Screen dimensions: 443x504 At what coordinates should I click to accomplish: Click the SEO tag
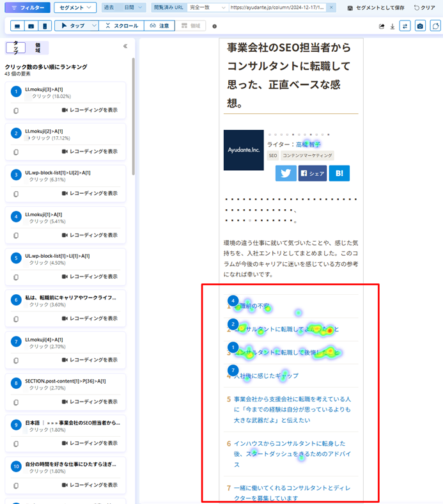(x=273, y=155)
